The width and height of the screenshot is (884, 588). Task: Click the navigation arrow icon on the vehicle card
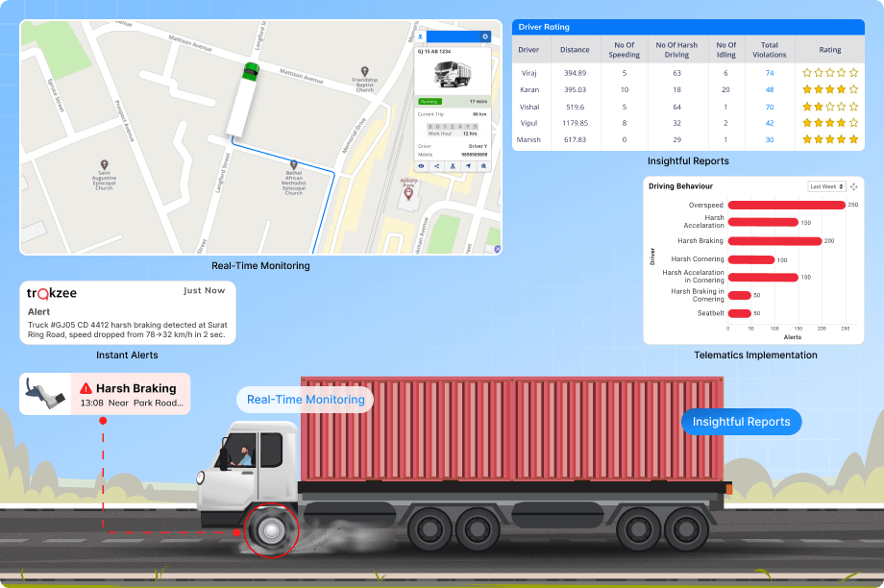point(468,166)
